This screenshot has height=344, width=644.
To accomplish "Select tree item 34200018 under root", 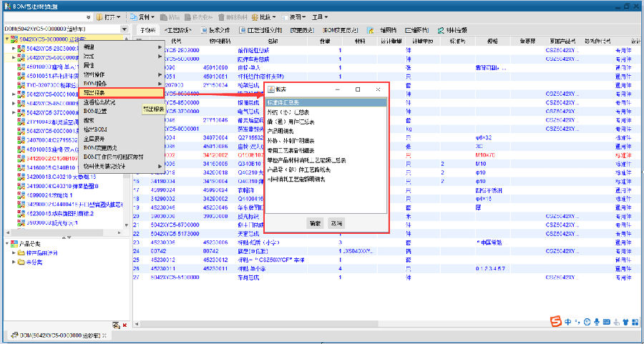I will tap(60, 177).
